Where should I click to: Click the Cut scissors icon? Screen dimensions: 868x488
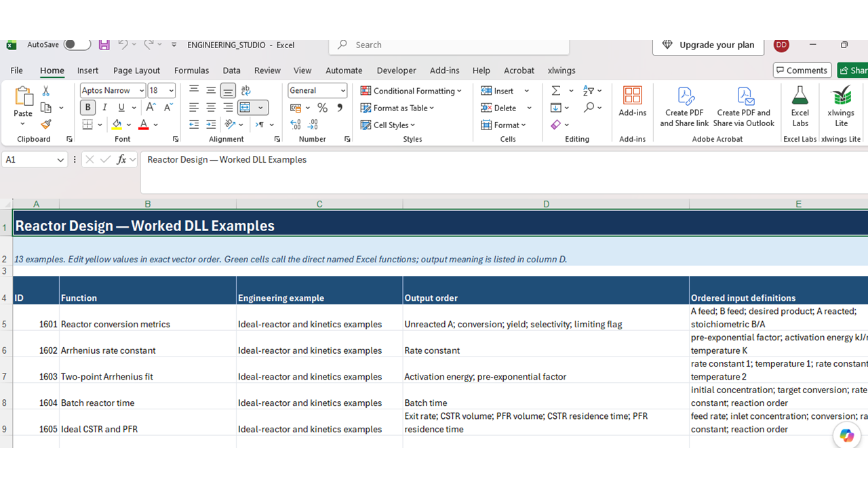[x=45, y=91]
